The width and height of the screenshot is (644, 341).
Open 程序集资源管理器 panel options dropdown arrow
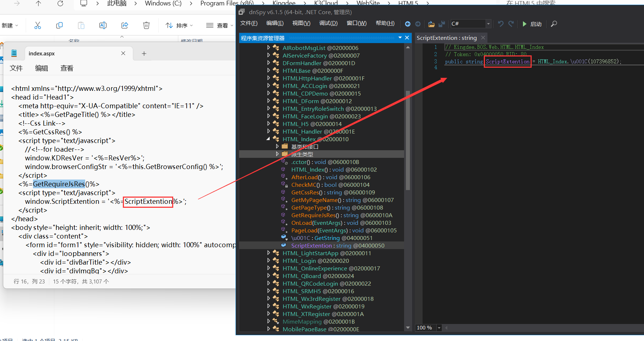[x=400, y=38]
